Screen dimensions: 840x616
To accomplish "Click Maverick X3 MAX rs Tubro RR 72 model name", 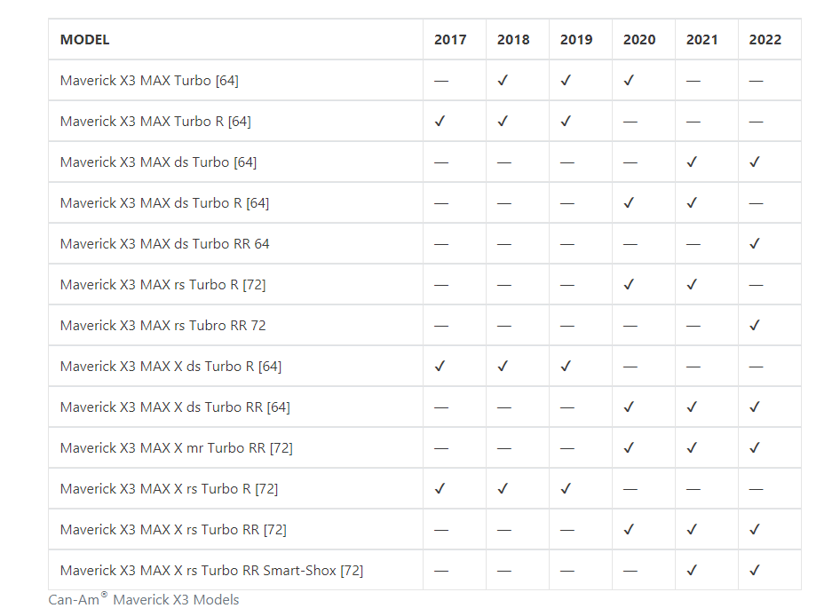I will click(x=163, y=325).
